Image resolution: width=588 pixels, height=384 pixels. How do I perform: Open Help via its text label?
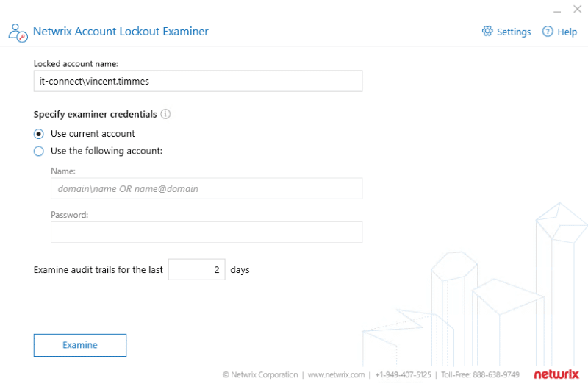click(x=567, y=32)
